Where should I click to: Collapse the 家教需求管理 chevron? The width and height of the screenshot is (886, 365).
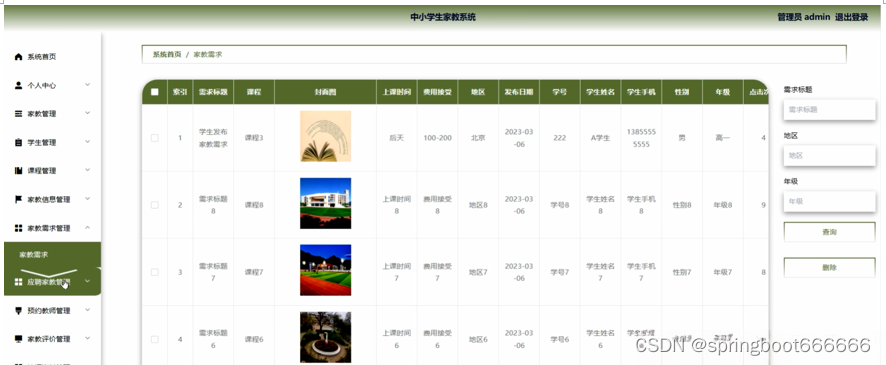(x=88, y=228)
